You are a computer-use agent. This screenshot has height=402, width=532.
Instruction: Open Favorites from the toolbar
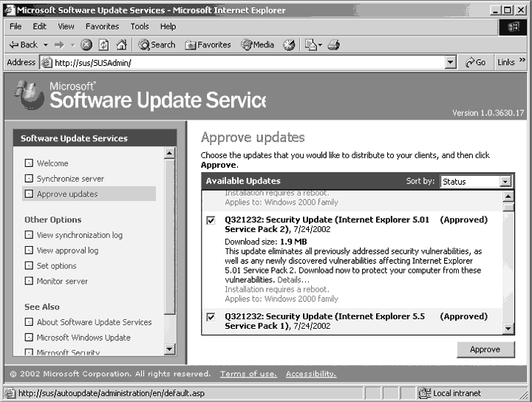208,44
